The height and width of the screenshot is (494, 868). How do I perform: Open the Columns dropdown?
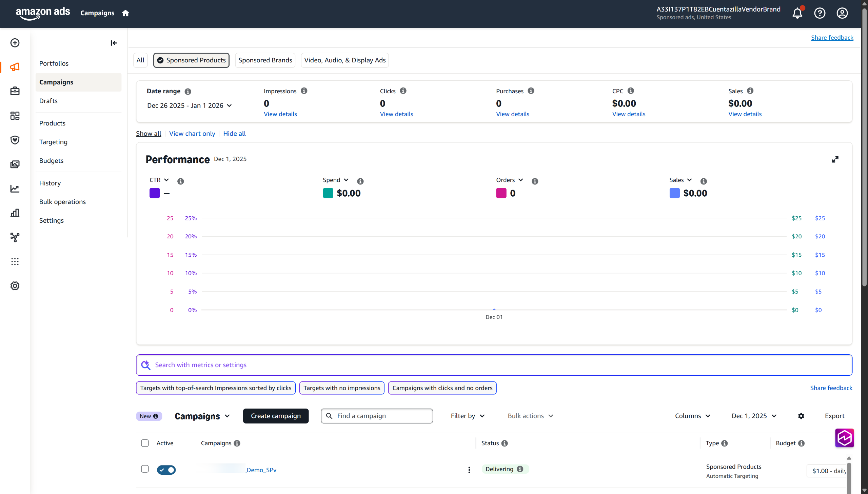coord(692,416)
